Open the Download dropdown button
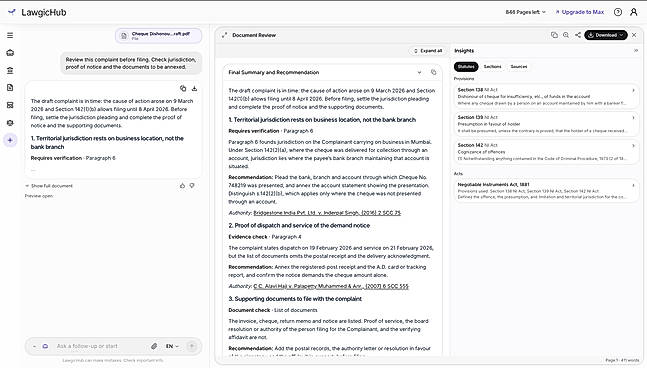 (606, 35)
